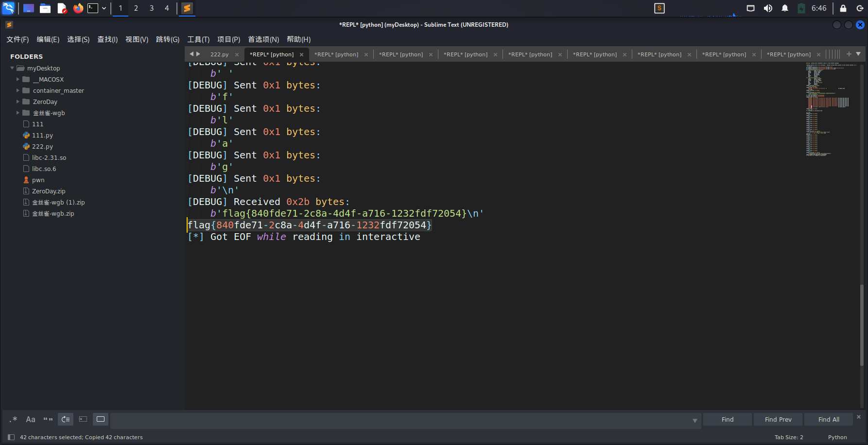Open the terminal launcher dropdown arrow
This screenshot has height=445, width=868.
pyautogui.click(x=104, y=8)
